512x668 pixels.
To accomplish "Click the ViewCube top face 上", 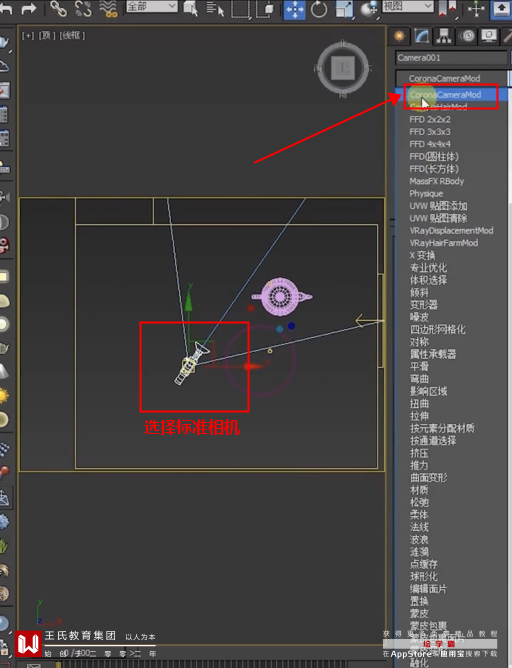I will [x=343, y=67].
